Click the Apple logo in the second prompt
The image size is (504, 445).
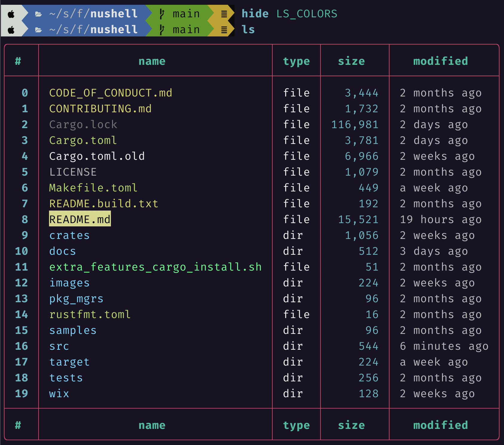11,29
